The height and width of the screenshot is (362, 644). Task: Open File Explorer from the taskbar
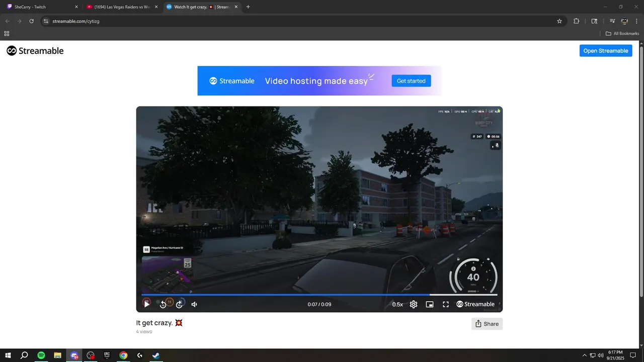click(57, 355)
